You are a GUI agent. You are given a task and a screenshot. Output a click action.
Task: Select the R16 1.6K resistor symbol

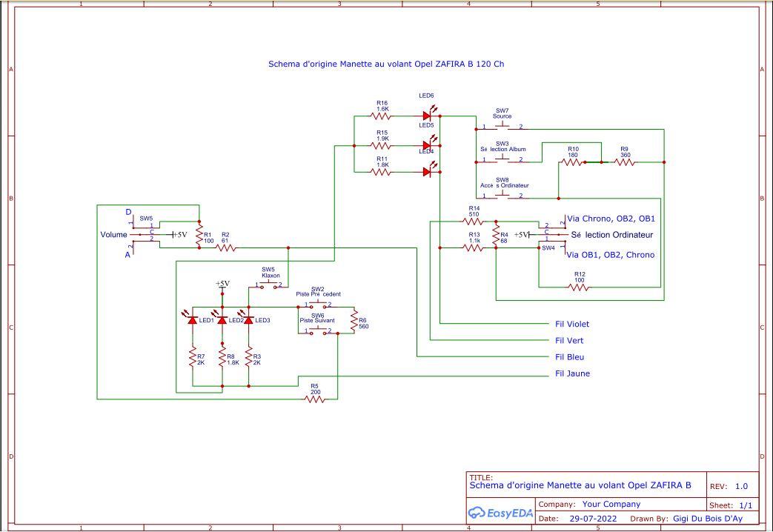pyautogui.click(x=381, y=116)
